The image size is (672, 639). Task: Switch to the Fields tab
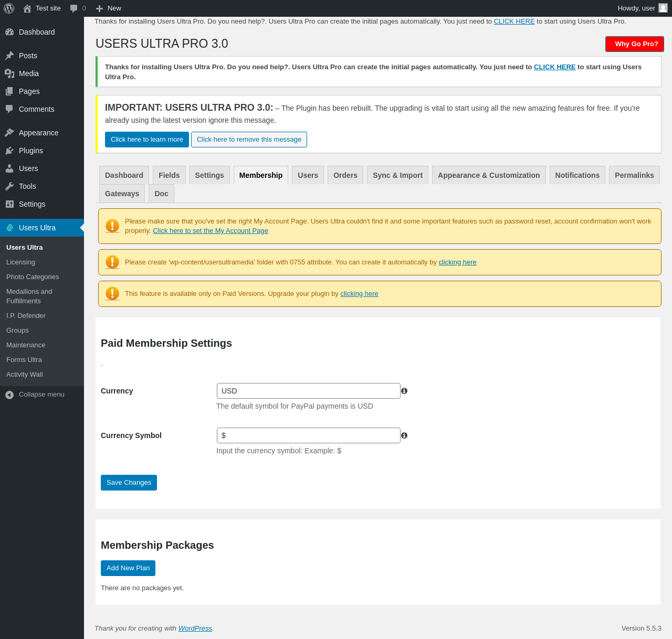click(169, 175)
